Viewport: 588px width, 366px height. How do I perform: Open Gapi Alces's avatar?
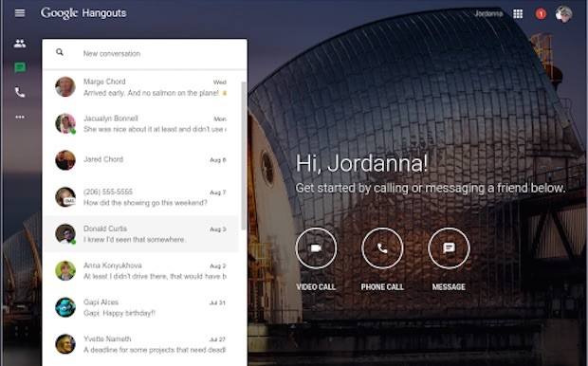point(65,307)
